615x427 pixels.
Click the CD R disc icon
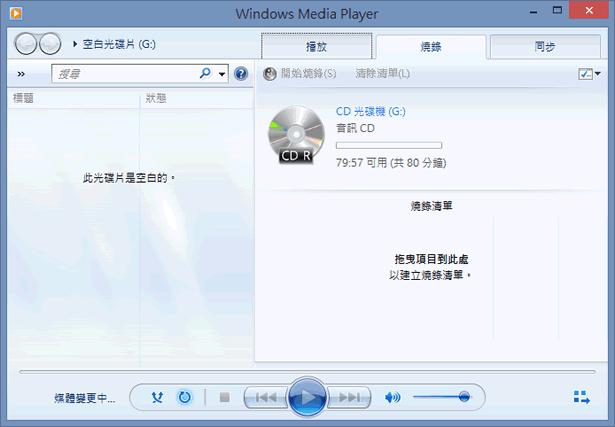point(296,134)
